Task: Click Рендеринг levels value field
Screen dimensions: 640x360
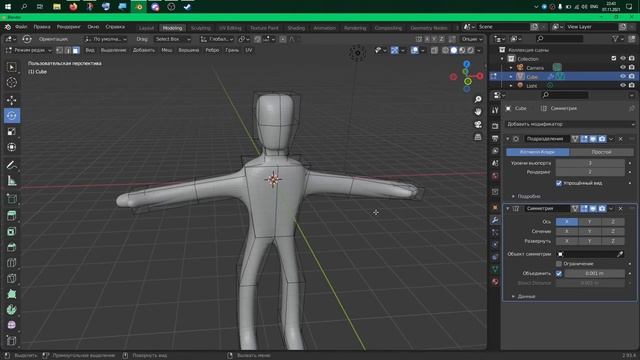Action: (x=590, y=172)
